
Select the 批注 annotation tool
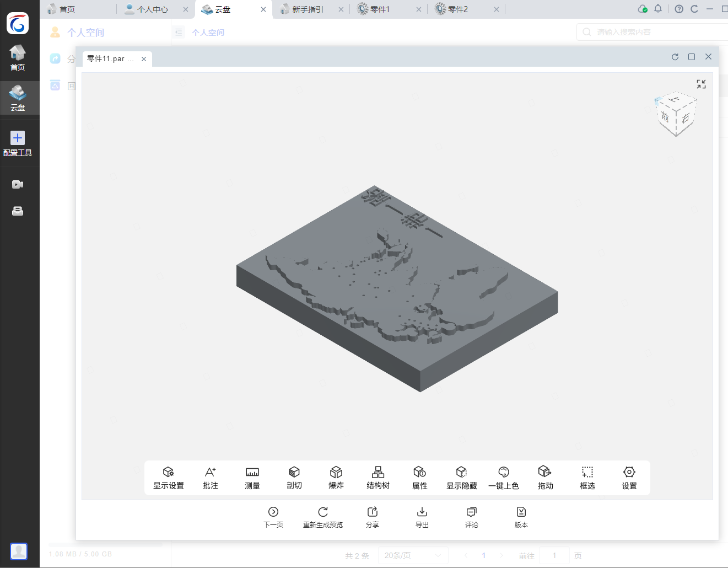pos(211,478)
